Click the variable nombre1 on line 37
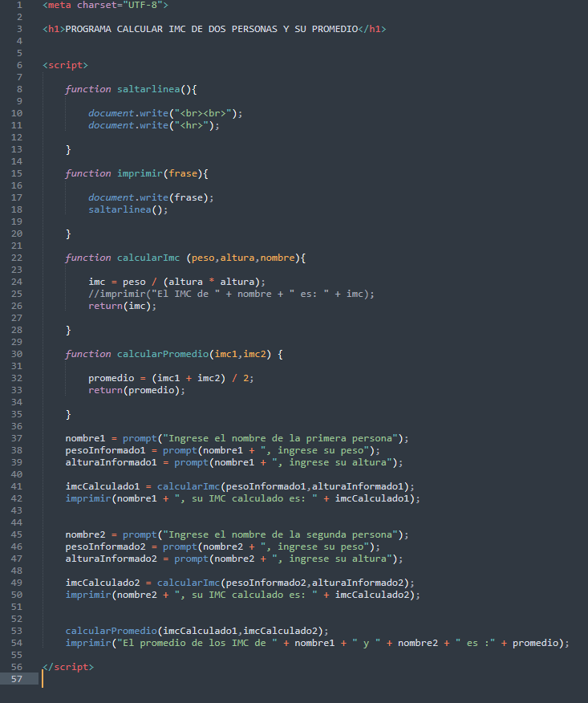 click(x=85, y=438)
